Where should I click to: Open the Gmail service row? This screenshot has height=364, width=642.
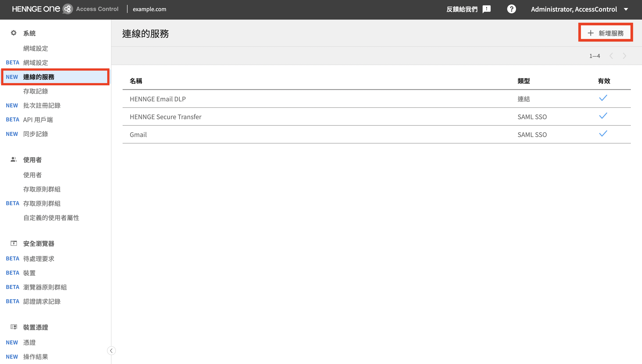click(x=377, y=135)
